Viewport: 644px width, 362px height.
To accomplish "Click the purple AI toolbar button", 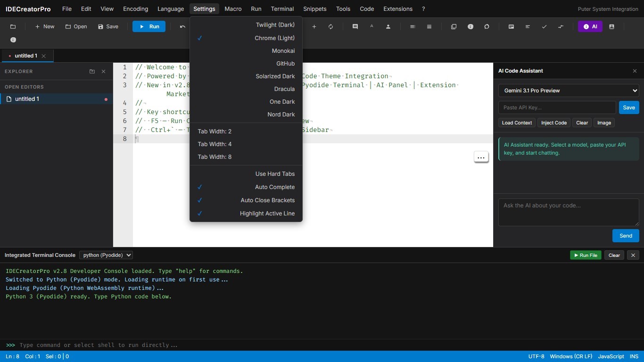I will click(590, 27).
